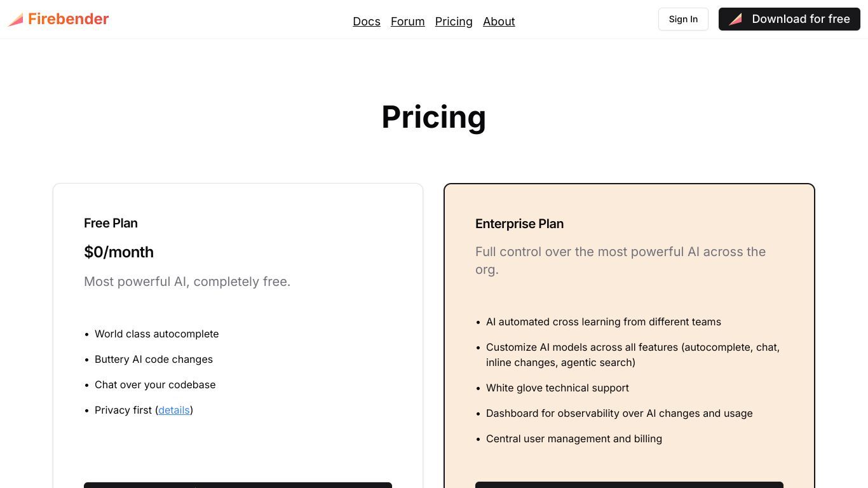Open the Firebender brand name home link
The width and height of the screenshot is (868, 488).
tap(69, 19)
